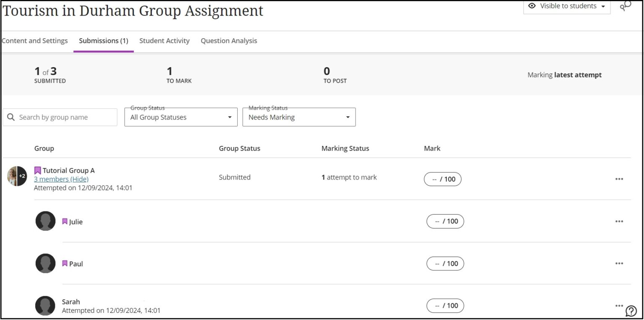This screenshot has height=320, width=644.
Task: Open the ellipsis menu for Tutorial Group A
Action: click(619, 179)
